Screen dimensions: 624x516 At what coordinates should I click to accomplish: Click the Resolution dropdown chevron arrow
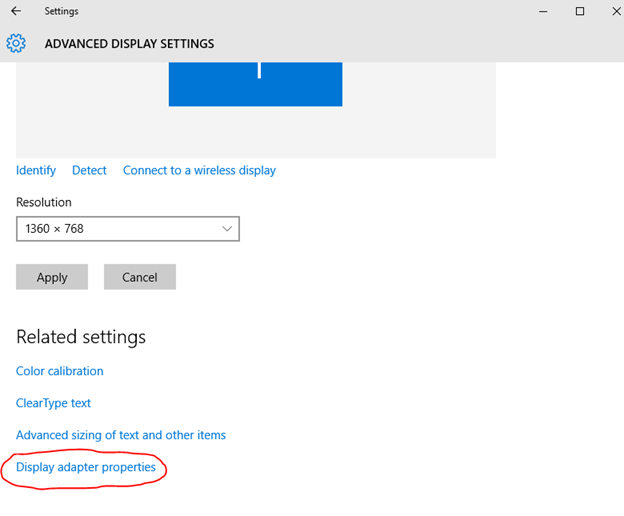click(x=227, y=229)
